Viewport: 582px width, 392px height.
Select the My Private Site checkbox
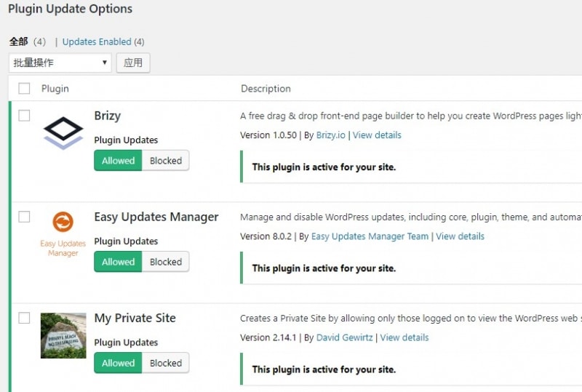(x=25, y=318)
